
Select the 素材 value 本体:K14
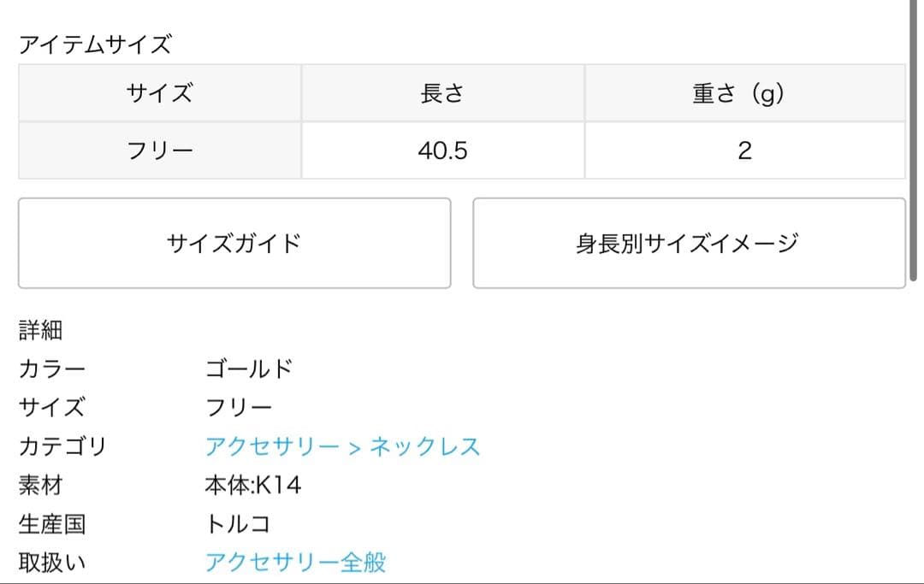point(251,485)
